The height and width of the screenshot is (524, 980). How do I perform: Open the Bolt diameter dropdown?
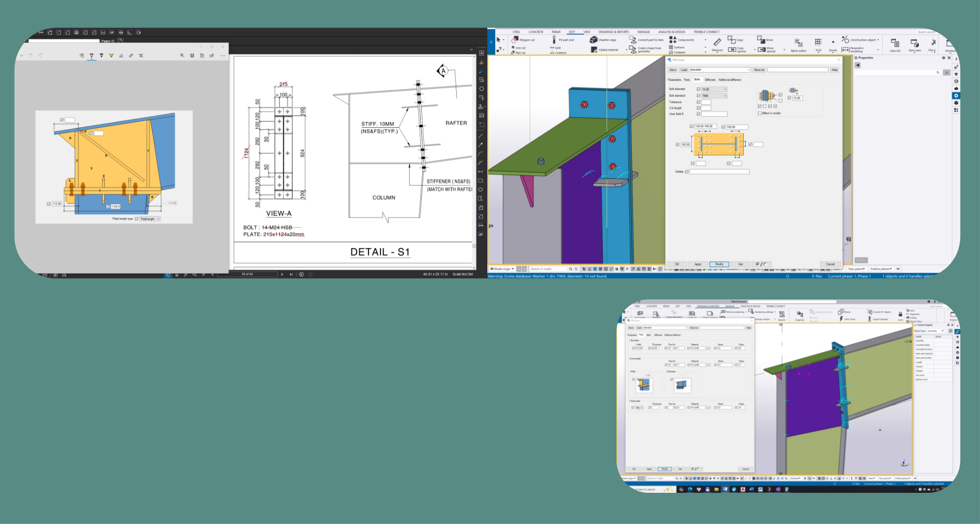(x=725, y=89)
